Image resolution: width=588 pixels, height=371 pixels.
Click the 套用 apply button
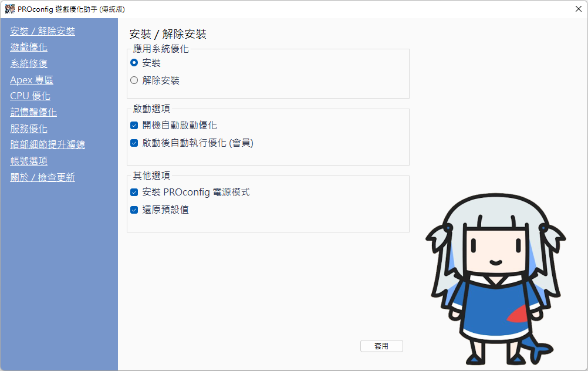(x=381, y=346)
